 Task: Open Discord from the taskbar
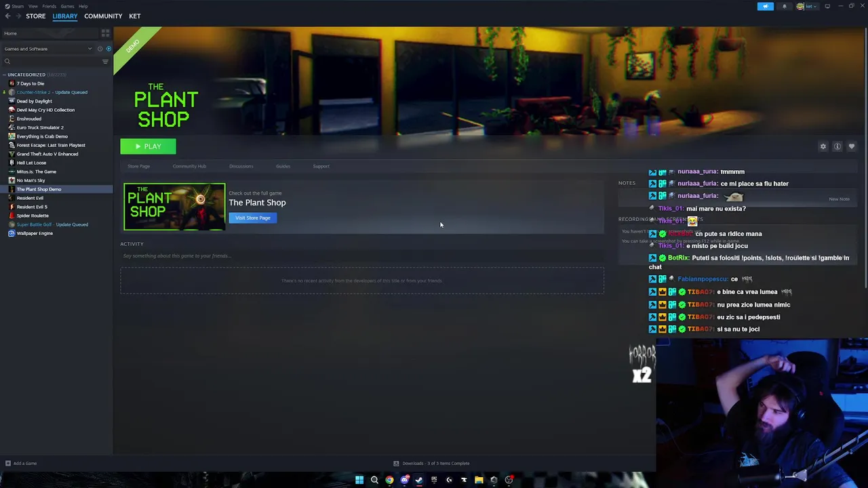(x=404, y=480)
